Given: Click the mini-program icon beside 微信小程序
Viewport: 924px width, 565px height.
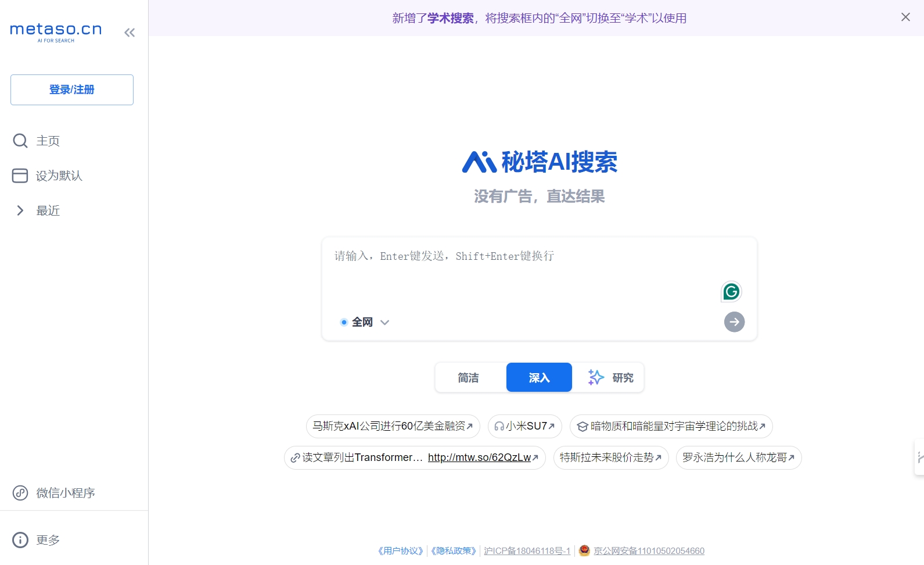Looking at the screenshot, I should pos(20,493).
